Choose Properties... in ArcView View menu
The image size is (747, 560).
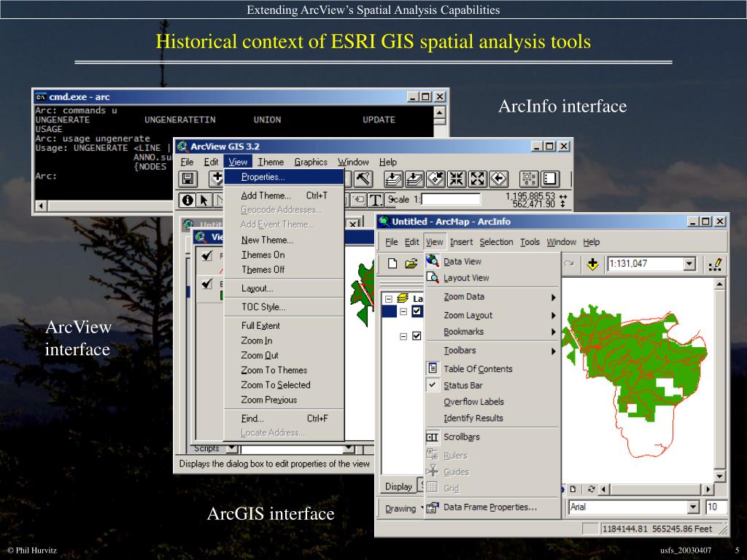coord(284,176)
